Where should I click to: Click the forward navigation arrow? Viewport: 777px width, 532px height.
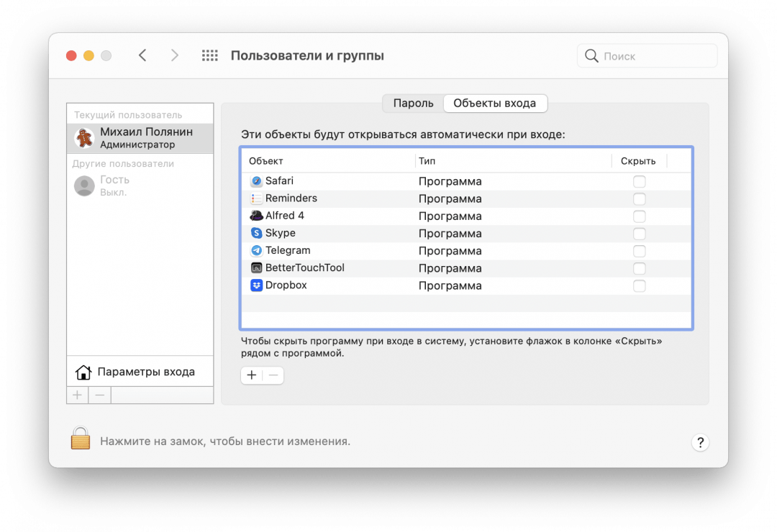tap(175, 55)
